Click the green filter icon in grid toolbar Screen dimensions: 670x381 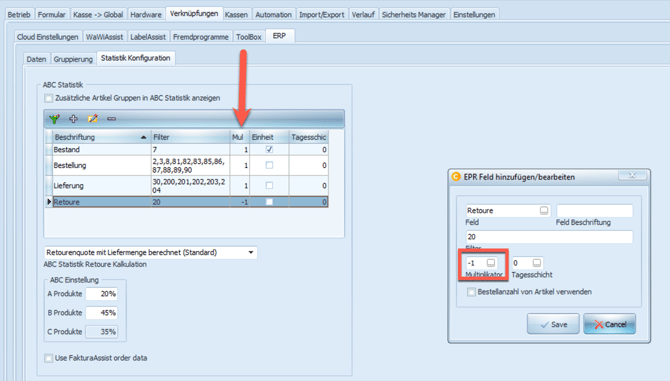[x=54, y=119]
